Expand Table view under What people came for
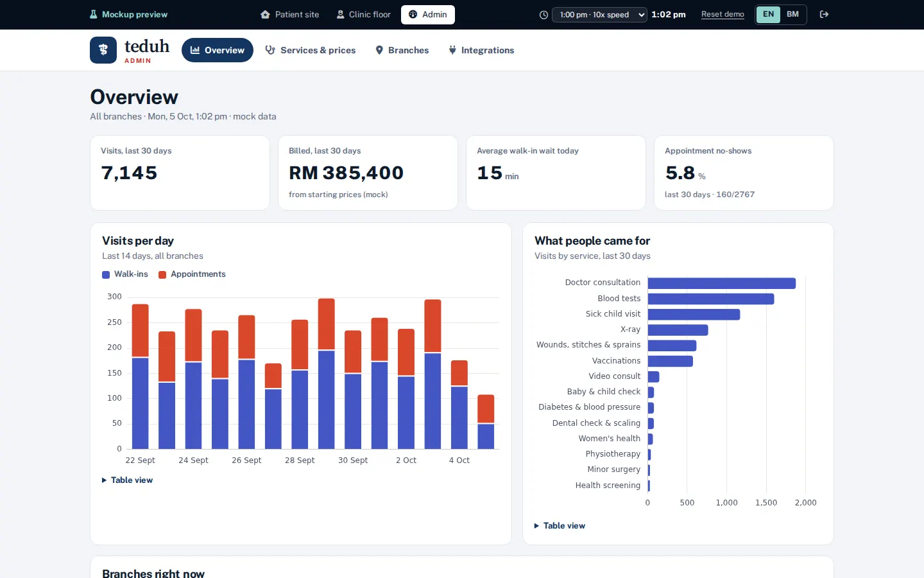The image size is (924, 578). [x=560, y=526]
